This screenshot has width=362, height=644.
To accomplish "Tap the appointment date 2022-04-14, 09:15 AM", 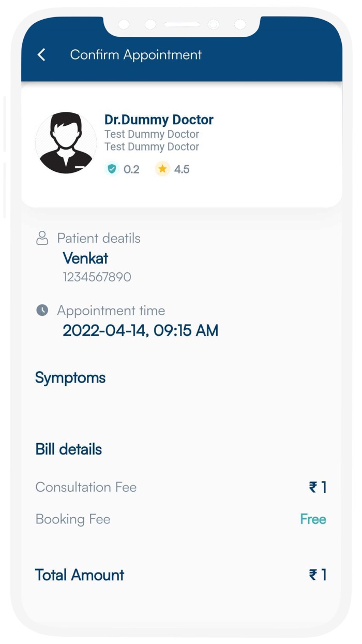I will [x=140, y=330].
